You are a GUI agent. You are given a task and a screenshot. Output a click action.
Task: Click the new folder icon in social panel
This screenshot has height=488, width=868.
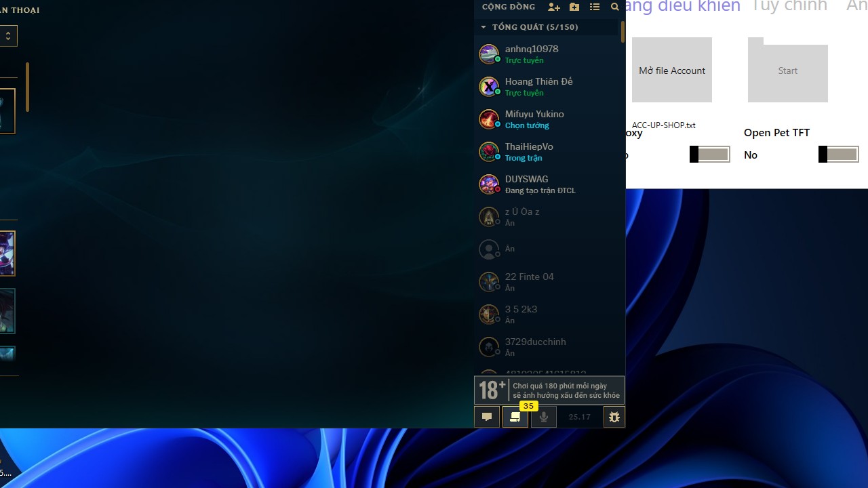tap(574, 7)
